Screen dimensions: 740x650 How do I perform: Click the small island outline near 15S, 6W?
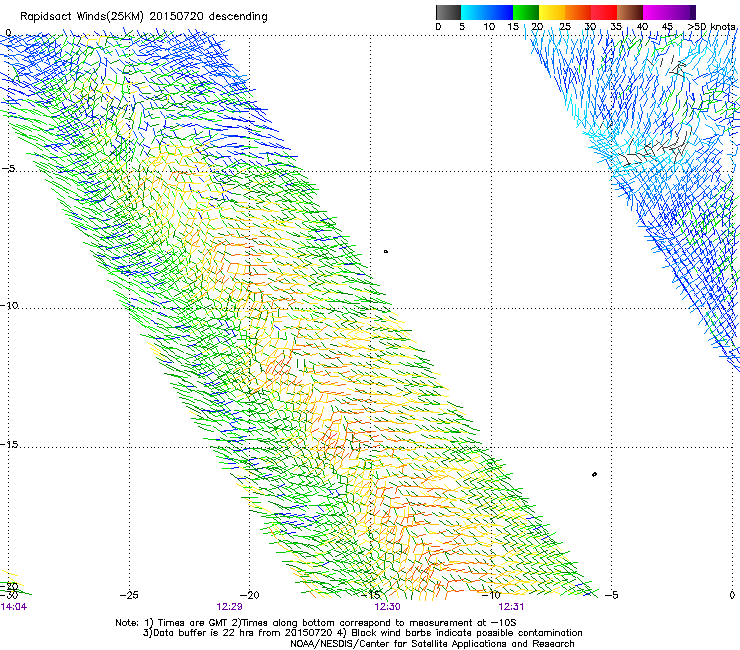tap(594, 474)
